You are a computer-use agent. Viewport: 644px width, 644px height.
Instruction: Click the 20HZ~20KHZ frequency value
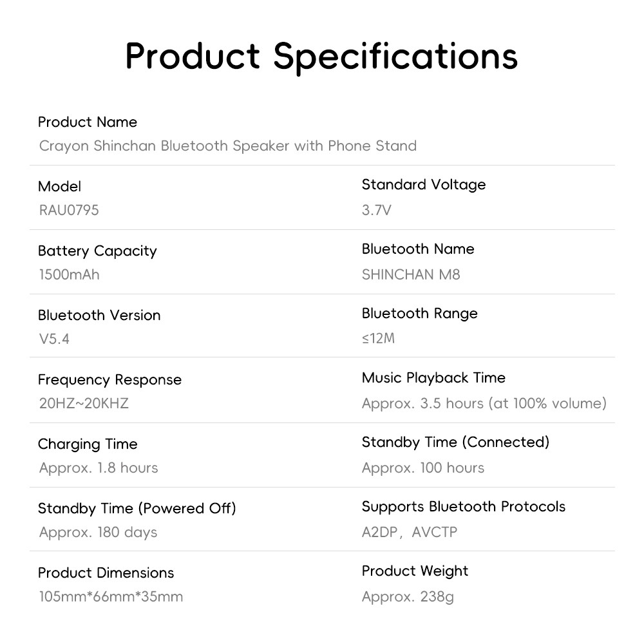84,403
